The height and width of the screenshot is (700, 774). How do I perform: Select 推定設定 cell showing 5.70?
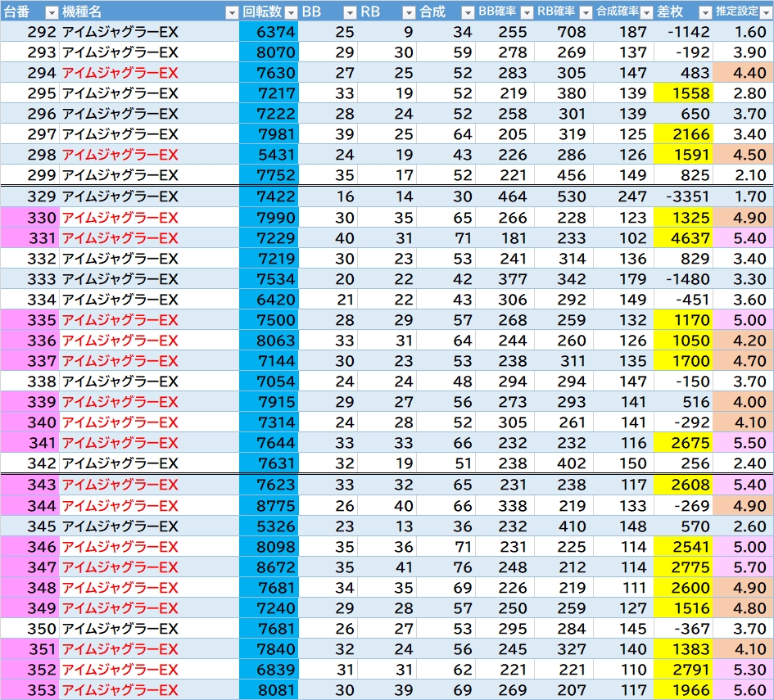744,567
